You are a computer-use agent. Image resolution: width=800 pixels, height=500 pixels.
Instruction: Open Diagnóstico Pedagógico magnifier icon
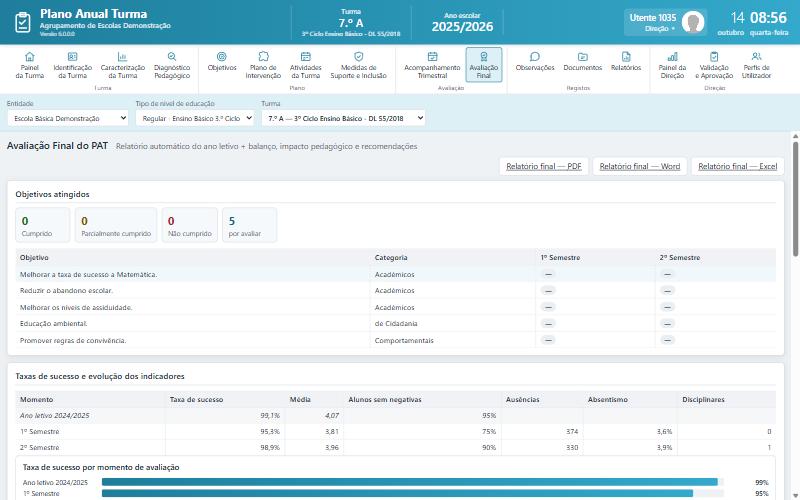172,57
